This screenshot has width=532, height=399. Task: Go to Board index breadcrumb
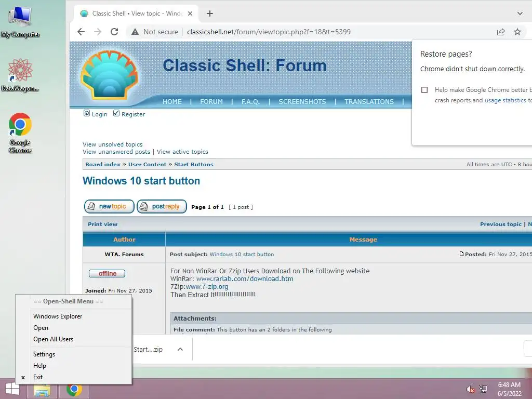[103, 165]
